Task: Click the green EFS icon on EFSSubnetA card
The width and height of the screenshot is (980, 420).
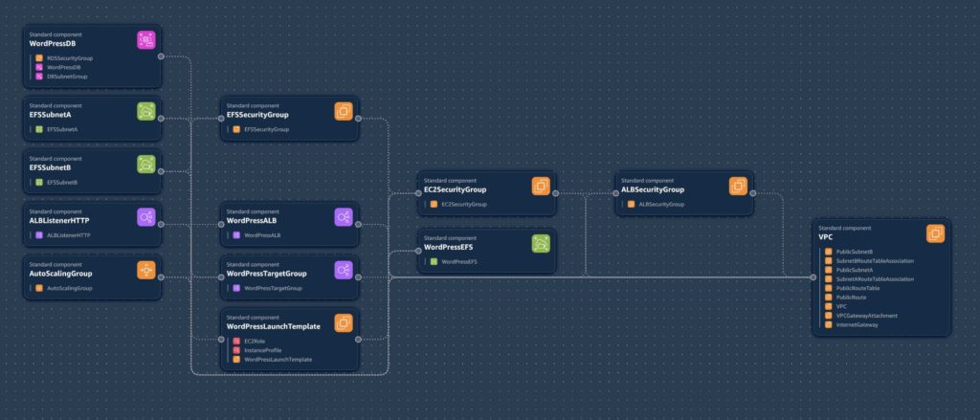Action: tap(145, 111)
